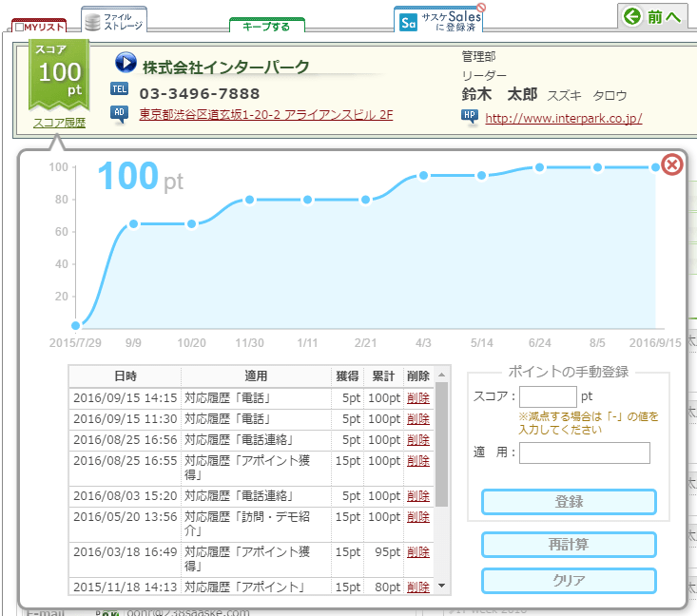Click the 再計算 button
697x616 pixels.
569,545
